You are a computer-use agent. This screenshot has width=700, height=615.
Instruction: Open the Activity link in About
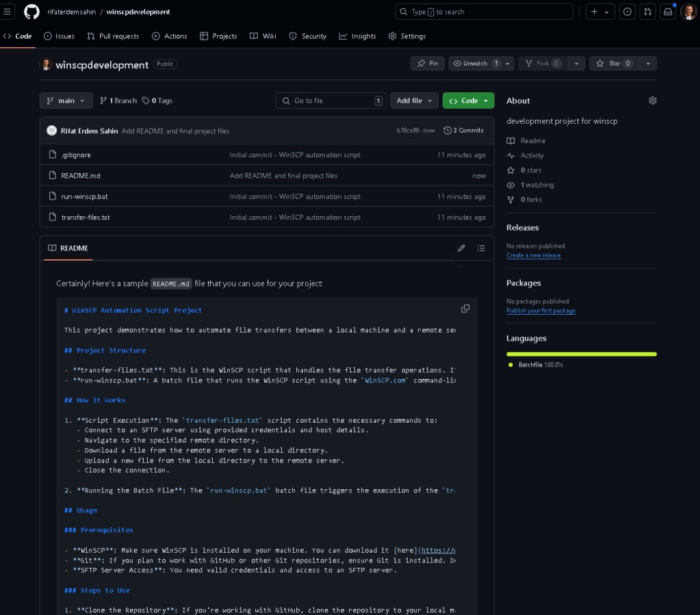pyautogui.click(x=526, y=155)
